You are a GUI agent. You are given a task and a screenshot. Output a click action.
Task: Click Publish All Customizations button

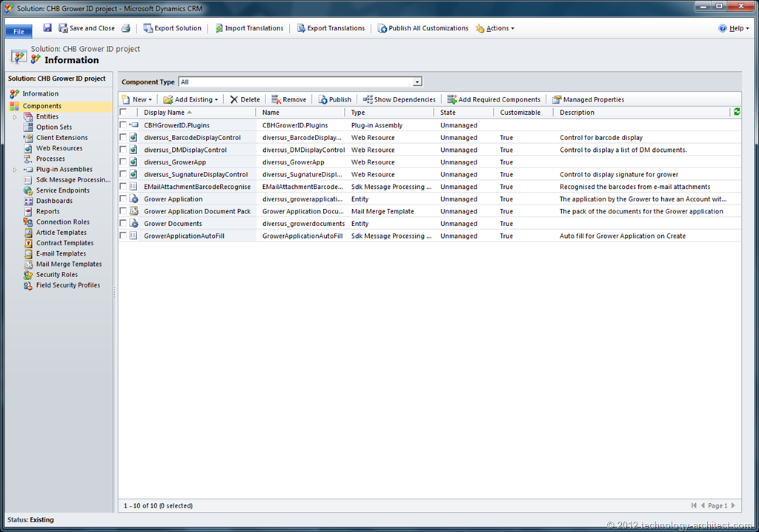tap(423, 28)
